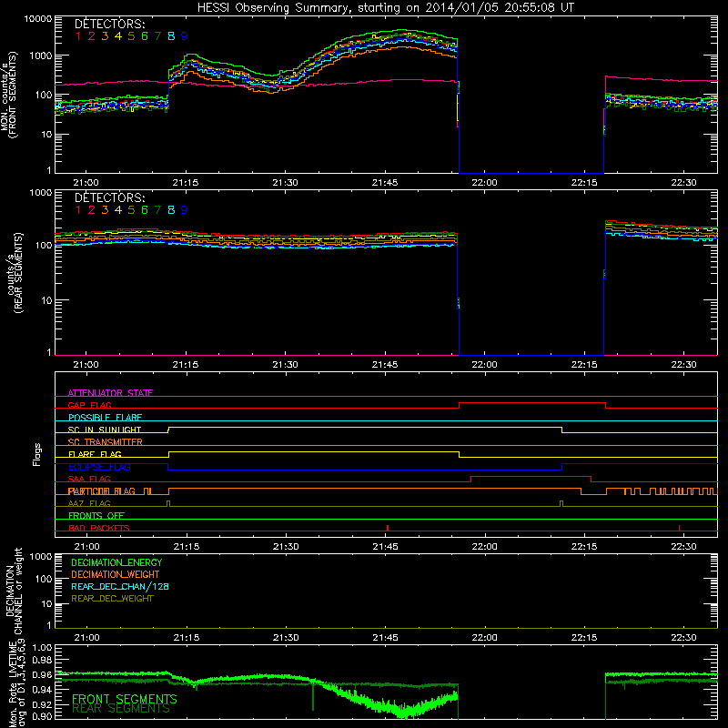
Task: Click the BAD_PACKETS flag label
Action: coord(99,528)
